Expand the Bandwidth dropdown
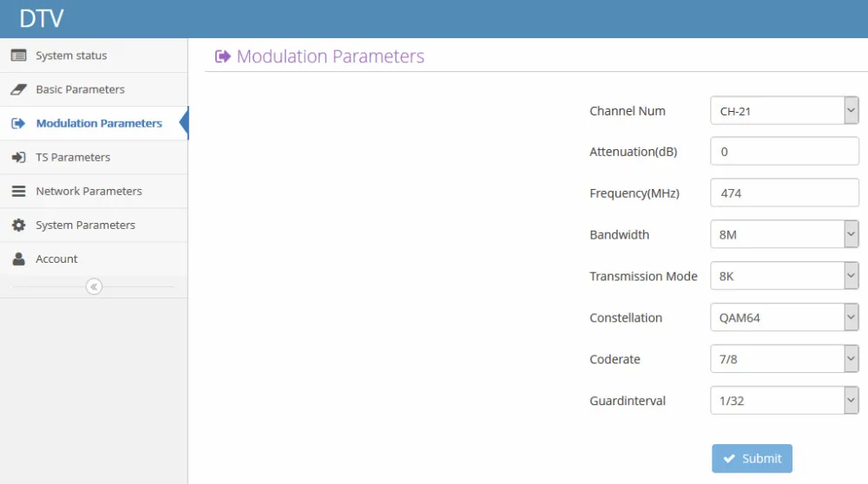 pyautogui.click(x=785, y=234)
